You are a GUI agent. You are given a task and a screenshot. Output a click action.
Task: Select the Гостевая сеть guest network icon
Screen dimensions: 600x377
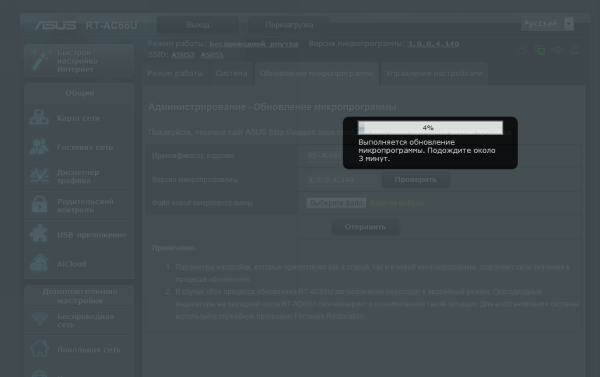[39, 147]
